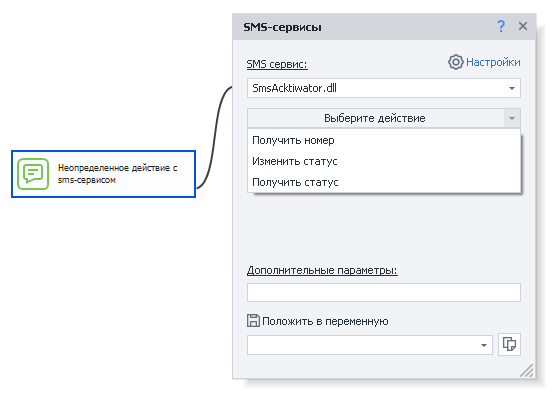Click the green SMS chat bubble icon
The height and width of the screenshot is (400, 552).
pyautogui.click(x=33, y=174)
